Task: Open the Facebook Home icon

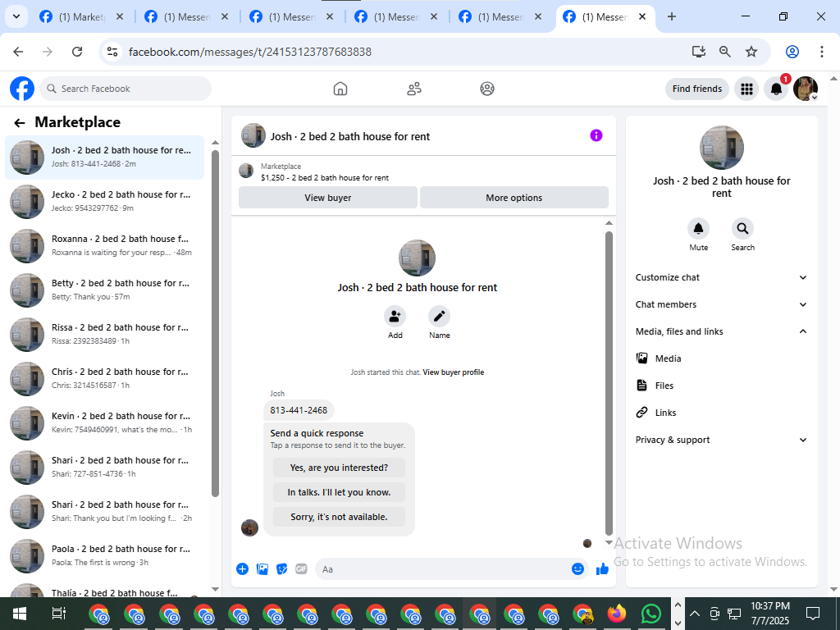Action: pos(340,89)
